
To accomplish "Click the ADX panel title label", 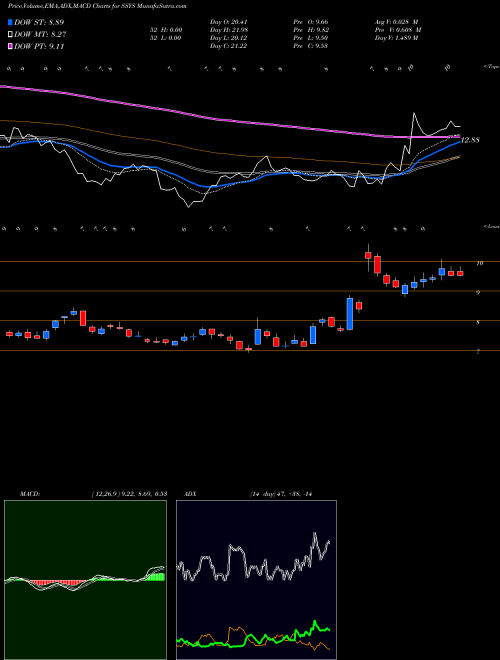I will pos(191,494).
